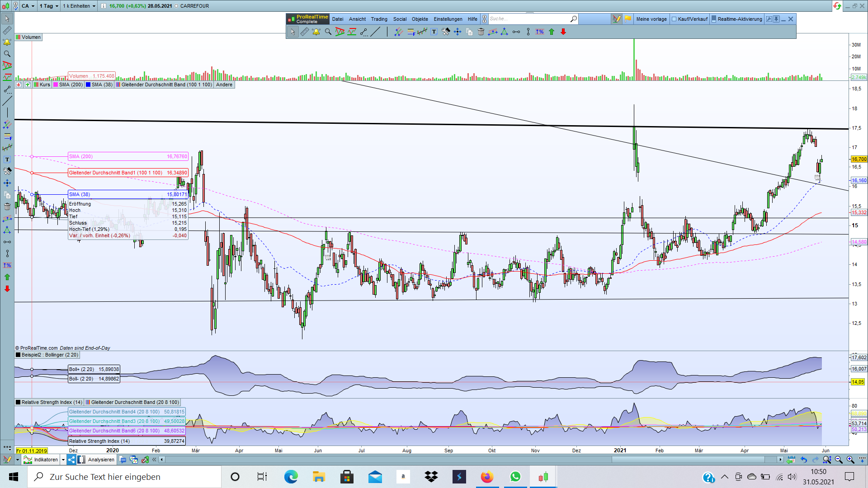Open the Objekte menu
Viewport: 868px width, 488px height.
tap(420, 19)
